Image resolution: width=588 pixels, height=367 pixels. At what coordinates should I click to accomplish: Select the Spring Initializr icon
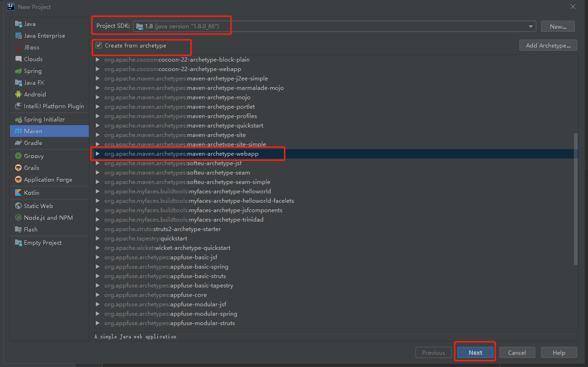[18, 120]
